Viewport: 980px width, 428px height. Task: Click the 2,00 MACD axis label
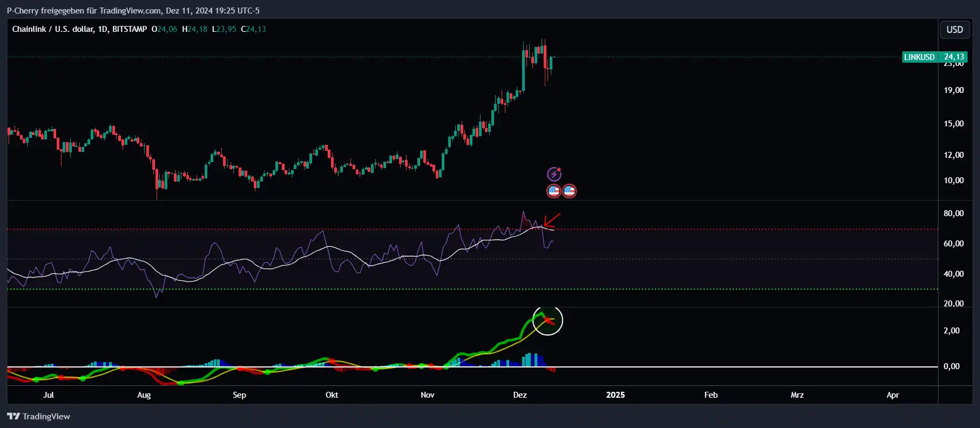[951, 331]
